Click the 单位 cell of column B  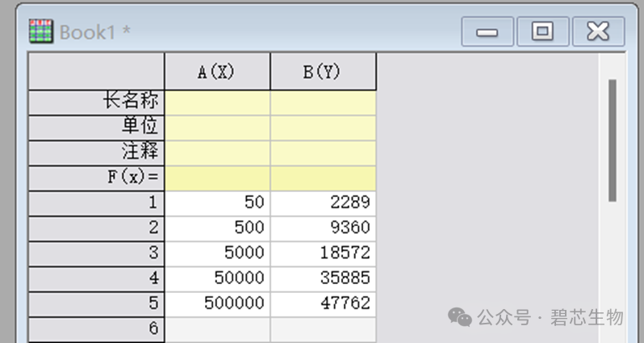[x=324, y=128]
